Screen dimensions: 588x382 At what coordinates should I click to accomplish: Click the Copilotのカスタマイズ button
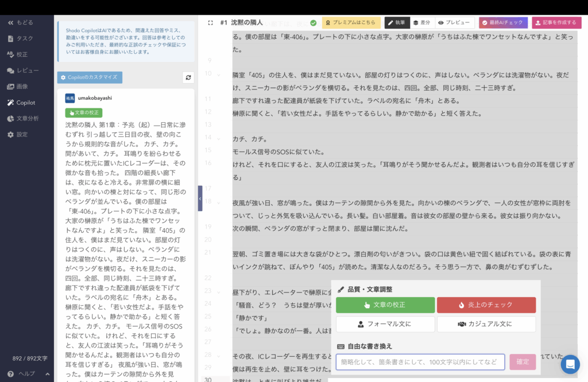click(x=90, y=77)
